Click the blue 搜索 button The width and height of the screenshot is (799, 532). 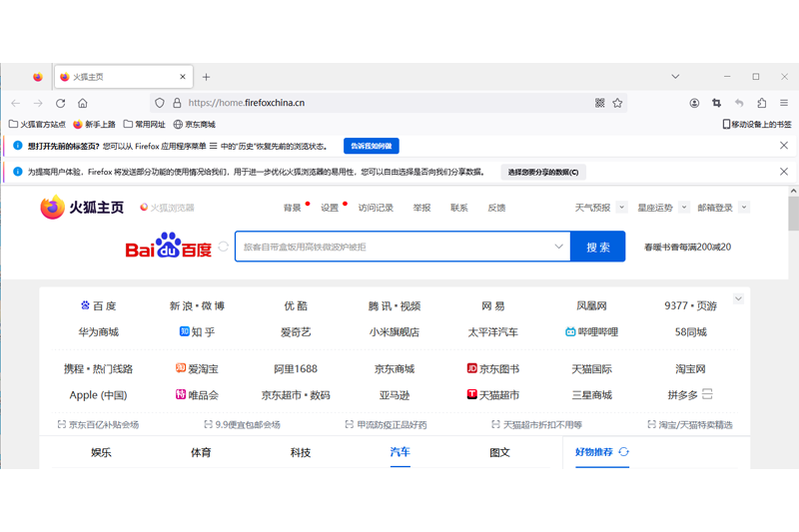click(597, 247)
